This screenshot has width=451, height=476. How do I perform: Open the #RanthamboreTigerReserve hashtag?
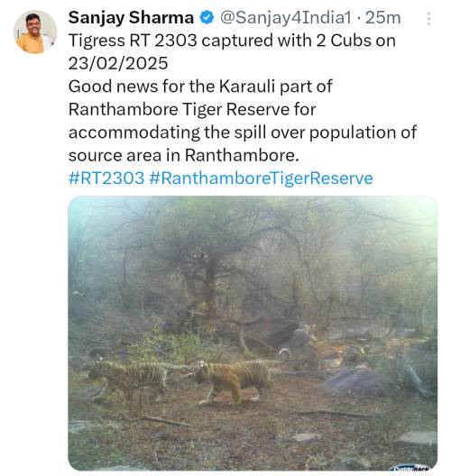point(262,178)
